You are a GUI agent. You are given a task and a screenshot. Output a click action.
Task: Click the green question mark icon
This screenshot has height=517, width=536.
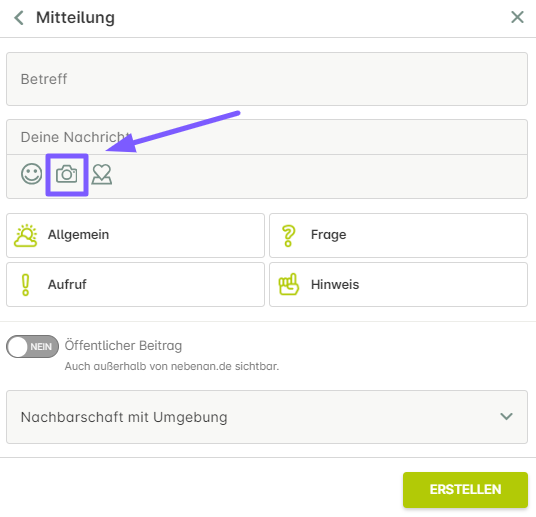click(x=289, y=236)
